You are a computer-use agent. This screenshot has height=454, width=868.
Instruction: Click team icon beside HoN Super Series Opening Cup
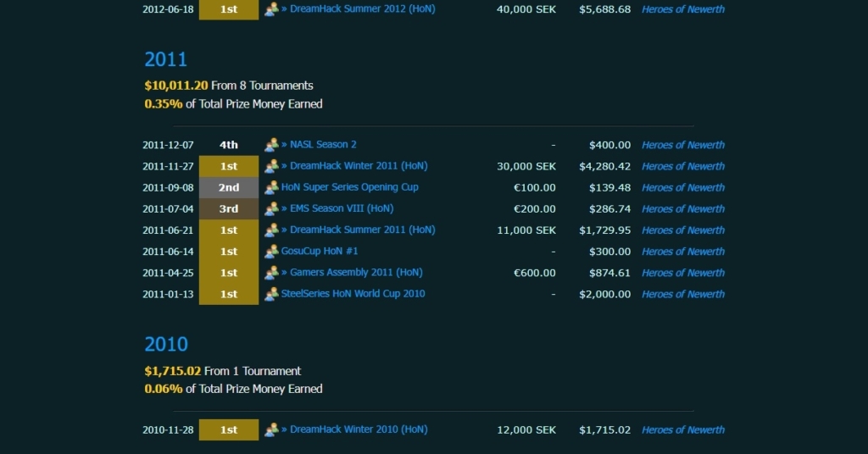tap(271, 187)
